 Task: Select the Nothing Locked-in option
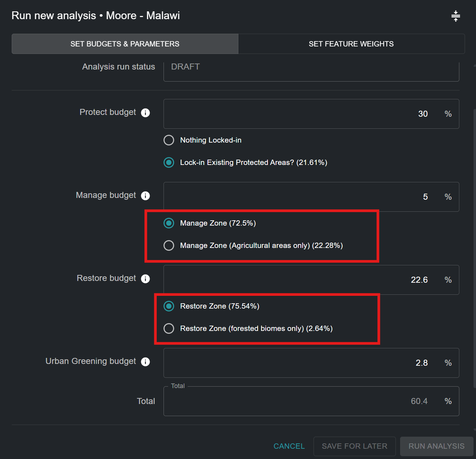coord(169,140)
